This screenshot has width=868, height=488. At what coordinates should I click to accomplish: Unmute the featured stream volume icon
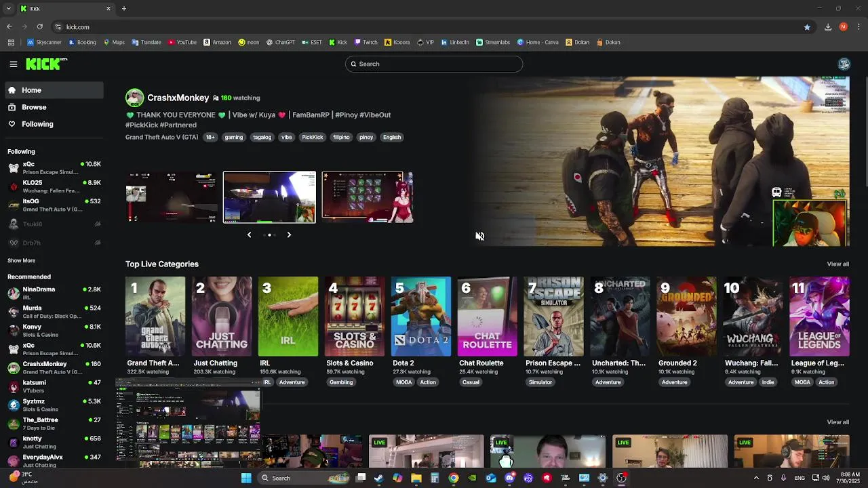(x=479, y=236)
